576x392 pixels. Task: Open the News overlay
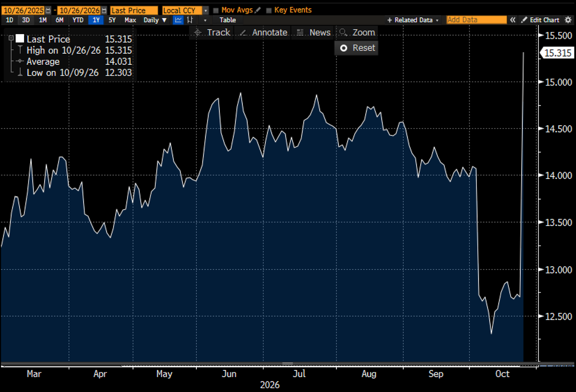click(x=313, y=33)
